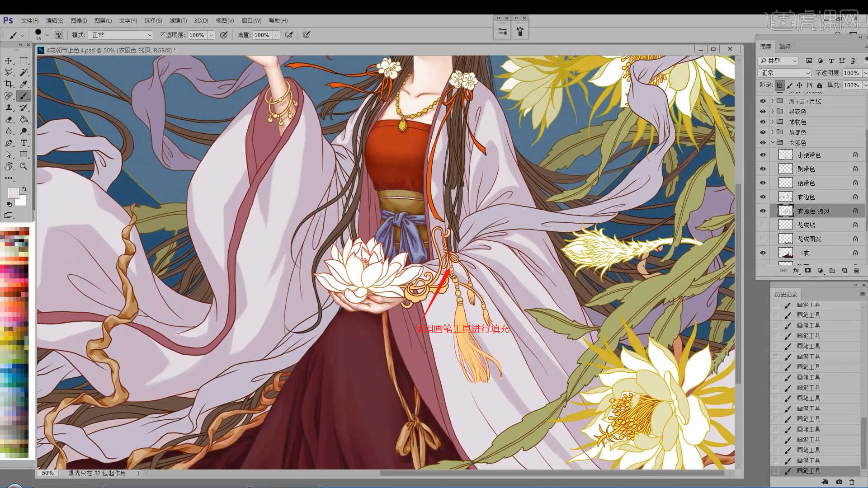
Task: Open the Edit Toolbar three-dots menu
Action: [9, 178]
